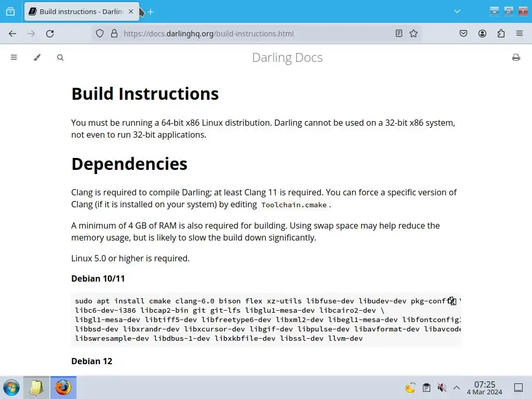Click the weather tray icon
Viewport: 532px width, 399px height.
point(410,388)
